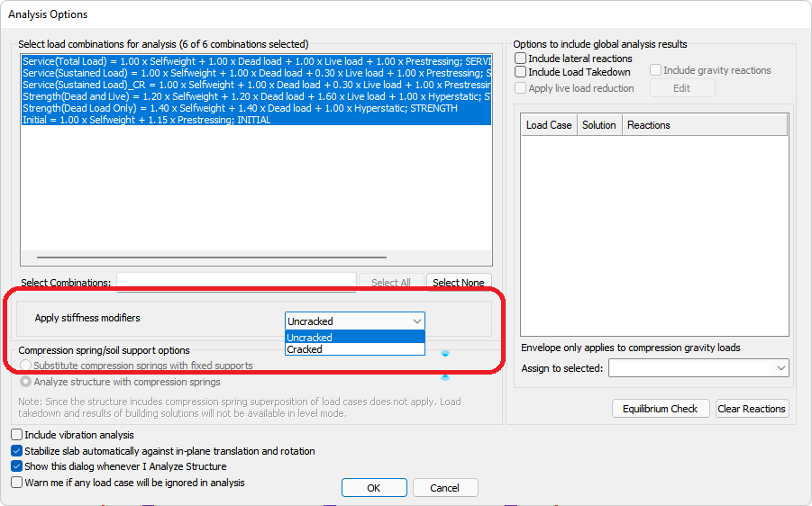Toggle Include Load Takedown checkbox

[x=520, y=72]
